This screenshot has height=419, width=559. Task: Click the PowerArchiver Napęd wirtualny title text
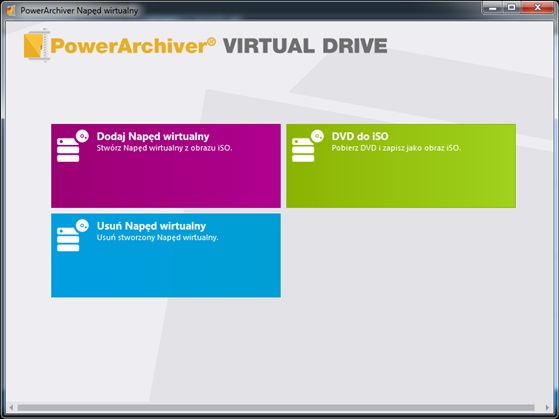(79, 11)
